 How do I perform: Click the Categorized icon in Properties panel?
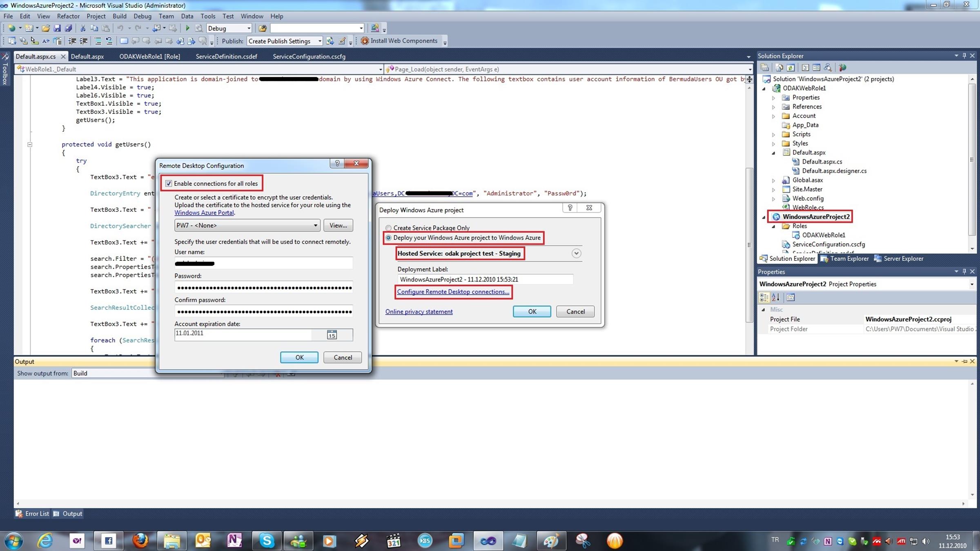[x=764, y=298]
